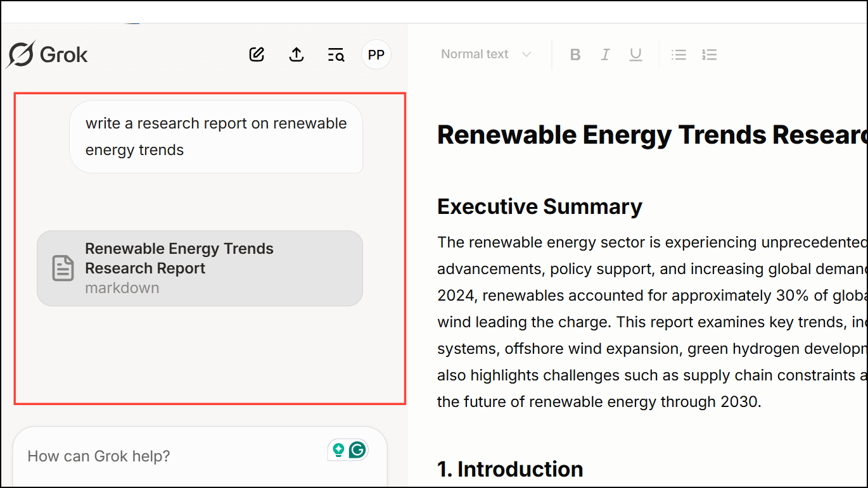Image resolution: width=868 pixels, height=488 pixels.
Task: Place cursor in Executive Summary heading
Action: pos(539,207)
